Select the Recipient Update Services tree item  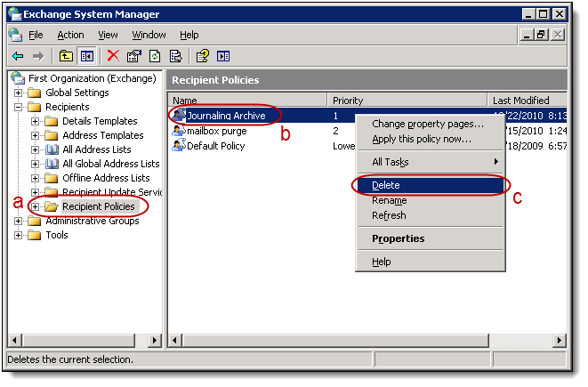[x=112, y=192]
